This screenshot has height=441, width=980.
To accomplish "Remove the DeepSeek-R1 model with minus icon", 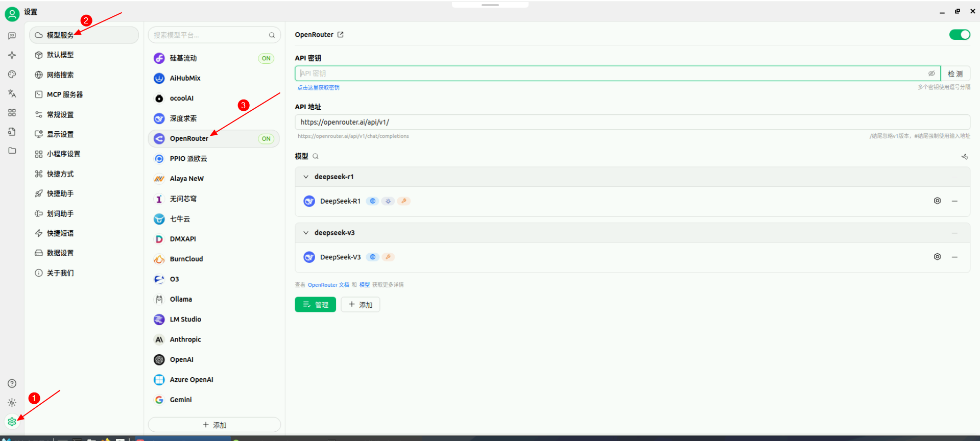I will (x=954, y=201).
